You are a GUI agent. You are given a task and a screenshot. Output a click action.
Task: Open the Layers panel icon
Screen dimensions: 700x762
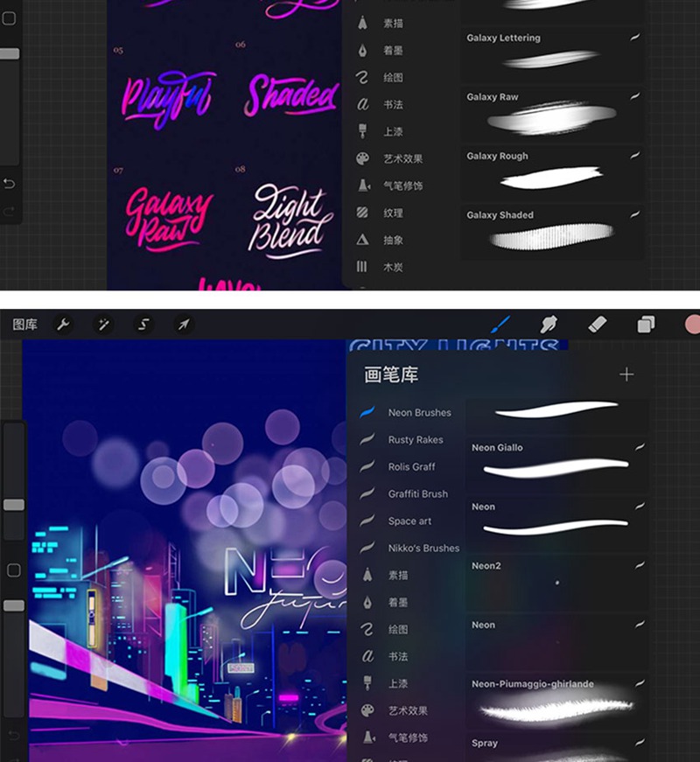[x=646, y=325]
